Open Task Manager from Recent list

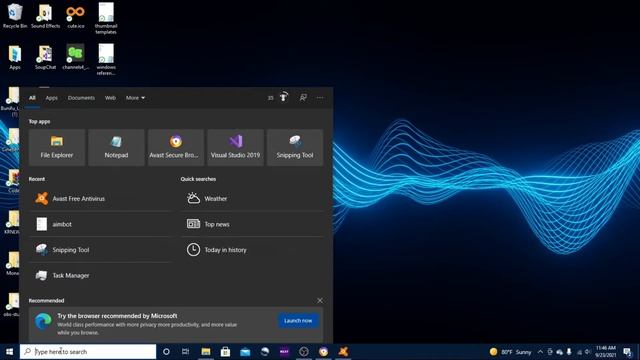tap(101, 276)
